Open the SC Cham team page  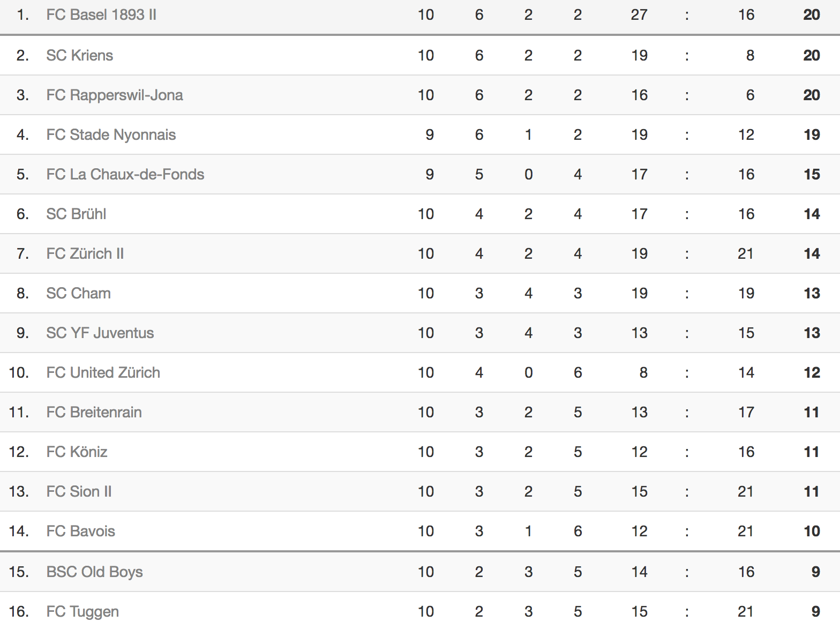point(79,293)
